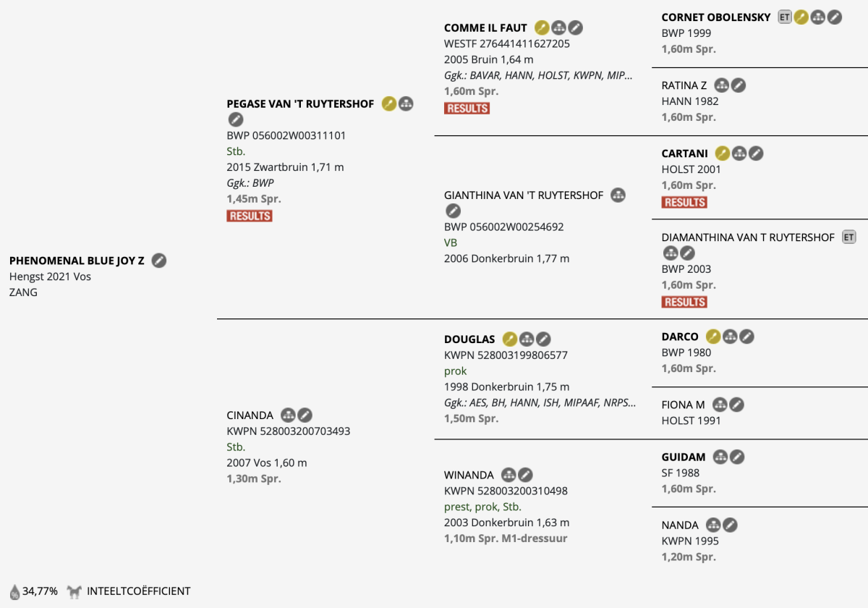This screenshot has width=868, height=608.
Task: Click the edit pencil icon for Nanda
Action: tap(731, 525)
